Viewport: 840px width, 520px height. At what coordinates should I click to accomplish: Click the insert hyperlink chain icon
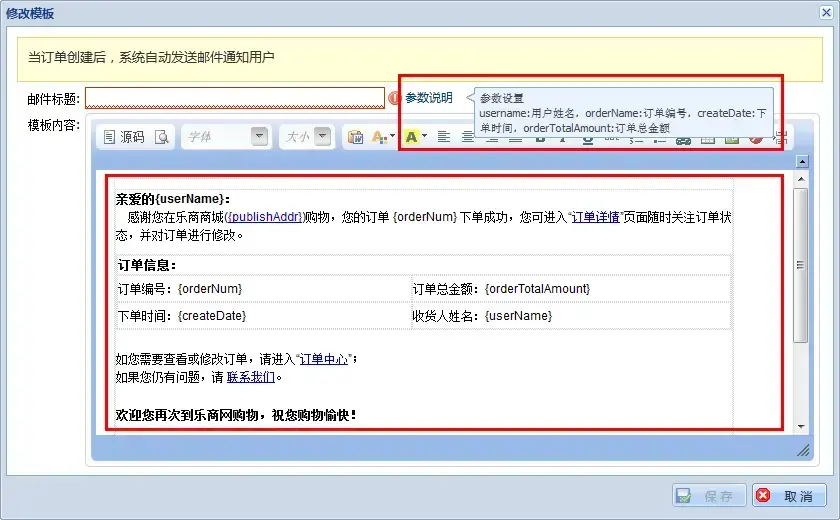click(683, 141)
